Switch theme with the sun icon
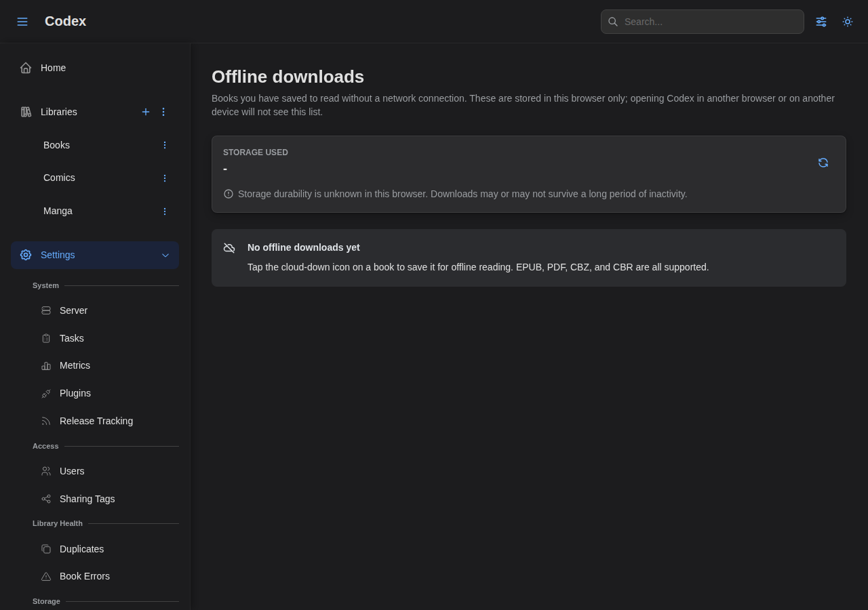Screen dimensions: 868x610 coord(848,22)
